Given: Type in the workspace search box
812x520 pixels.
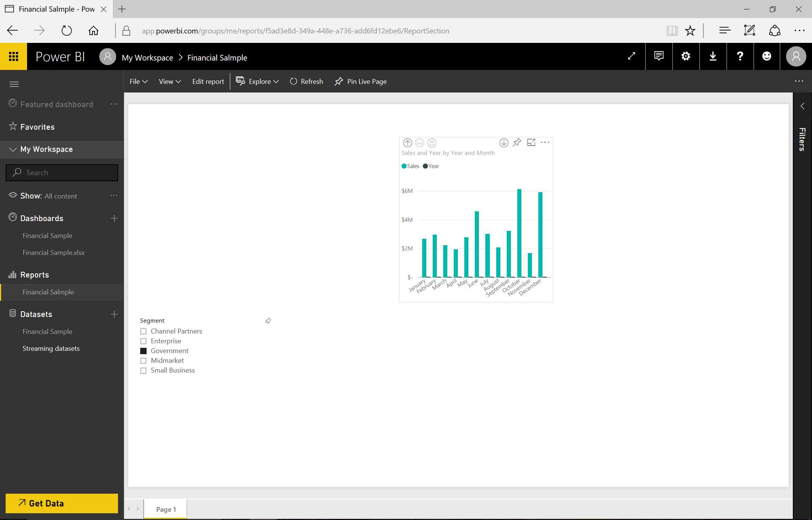Looking at the screenshot, I should coord(62,173).
